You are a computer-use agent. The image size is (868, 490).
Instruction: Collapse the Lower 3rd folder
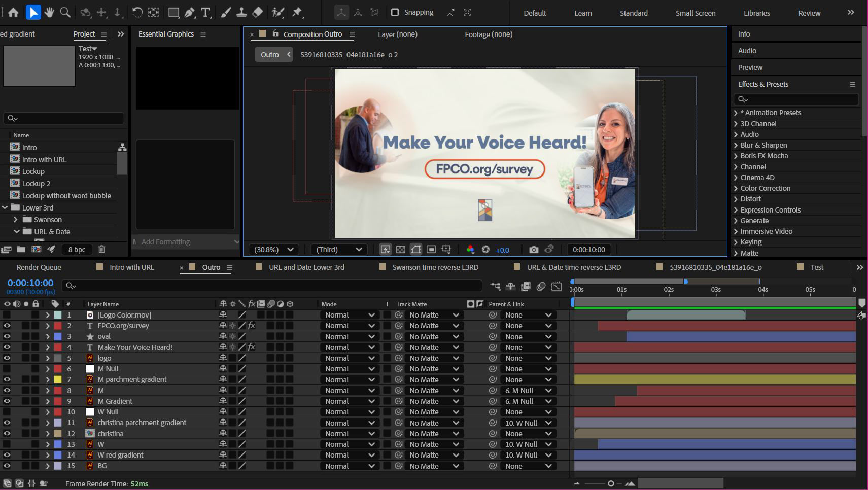coord(5,207)
